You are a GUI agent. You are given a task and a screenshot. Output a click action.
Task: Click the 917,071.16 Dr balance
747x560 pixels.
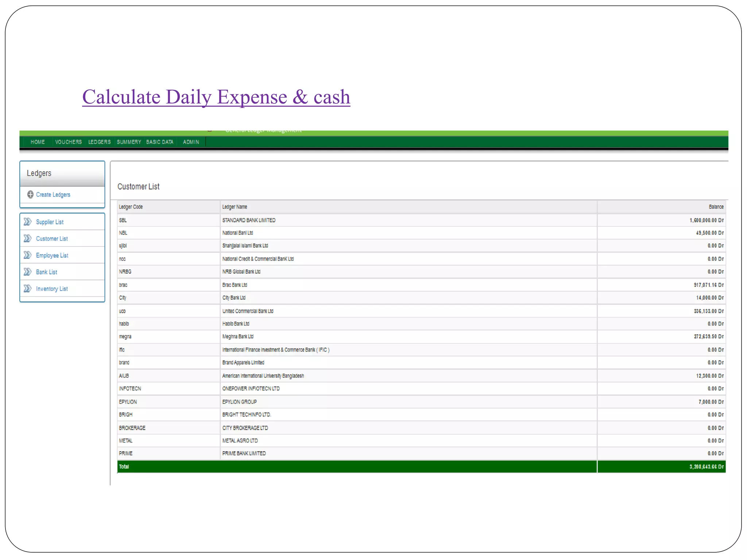[x=709, y=285]
